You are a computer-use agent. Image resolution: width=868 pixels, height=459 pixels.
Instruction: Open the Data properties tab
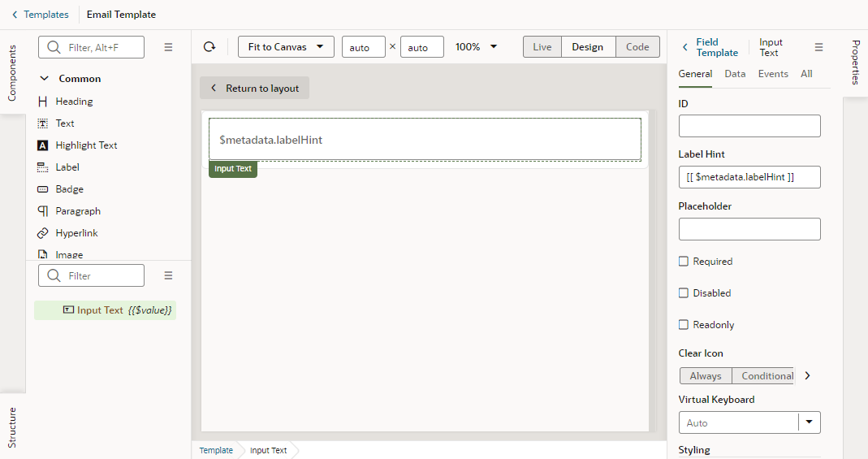(735, 74)
